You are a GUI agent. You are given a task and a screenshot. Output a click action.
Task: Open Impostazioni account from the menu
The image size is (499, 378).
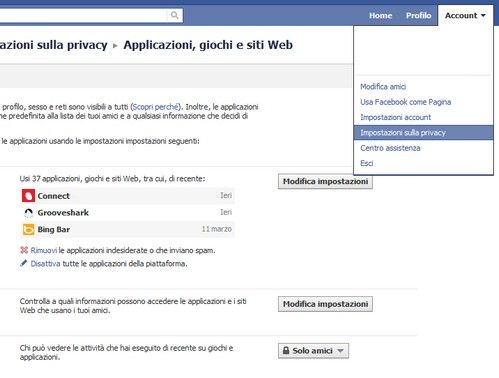(x=395, y=117)
